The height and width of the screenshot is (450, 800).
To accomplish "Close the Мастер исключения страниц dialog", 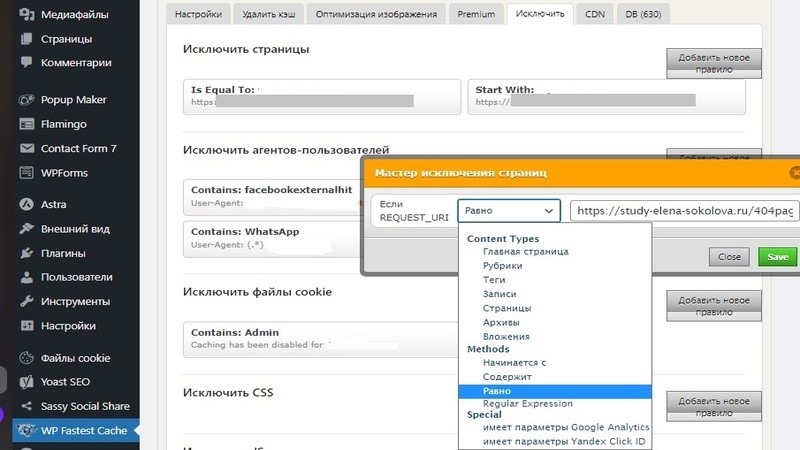I will click(795, 172).
